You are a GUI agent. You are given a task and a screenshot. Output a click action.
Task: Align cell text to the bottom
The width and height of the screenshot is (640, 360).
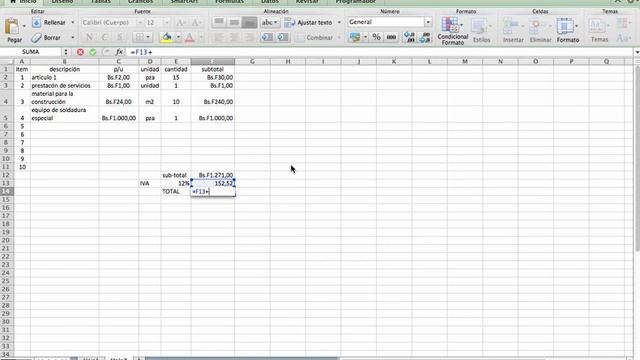point(249,22)
